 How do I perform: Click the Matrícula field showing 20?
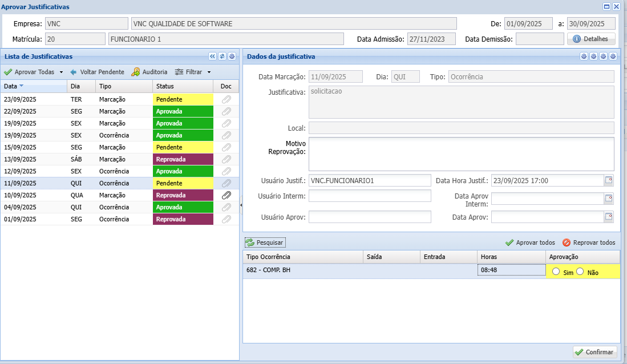[x=75, y=39]
